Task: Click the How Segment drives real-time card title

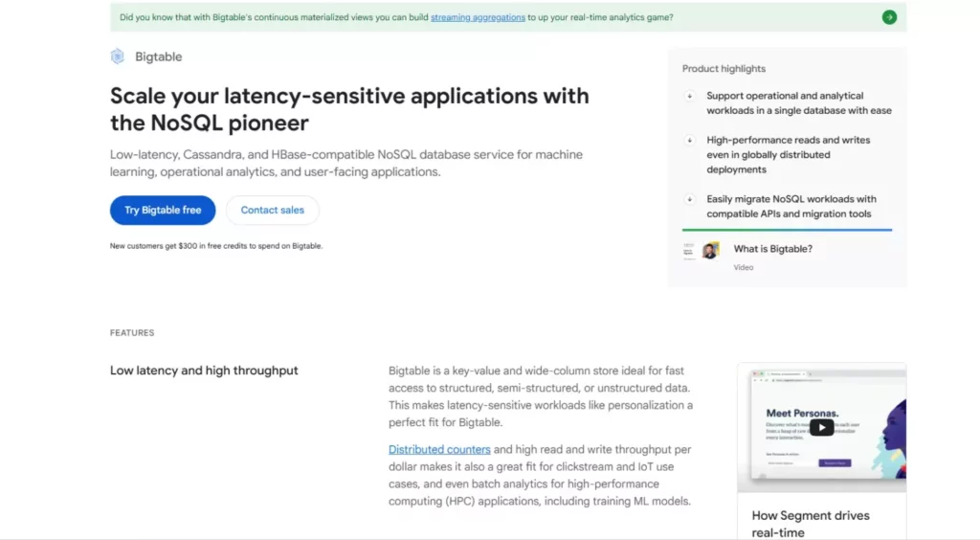Action: 810,523
